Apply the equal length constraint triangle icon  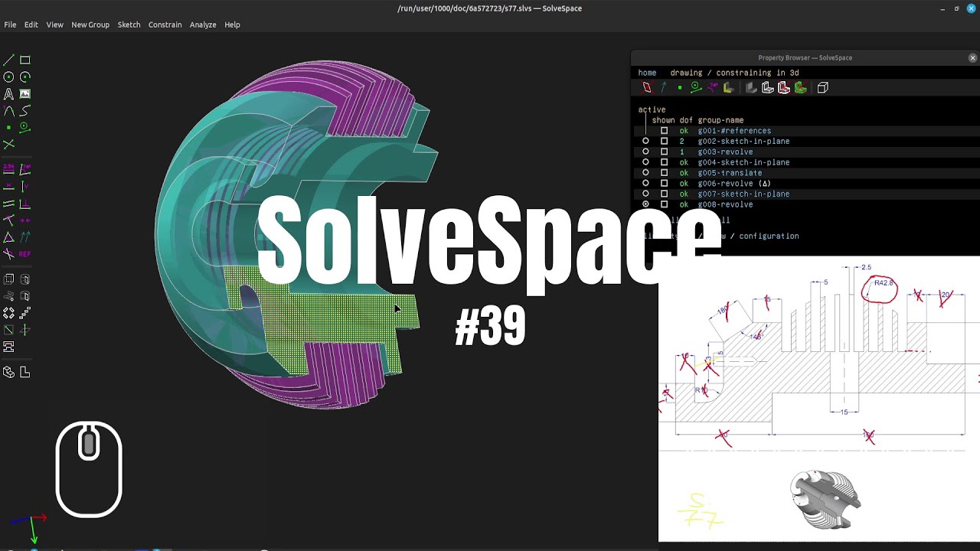click(x=8, y=237)
